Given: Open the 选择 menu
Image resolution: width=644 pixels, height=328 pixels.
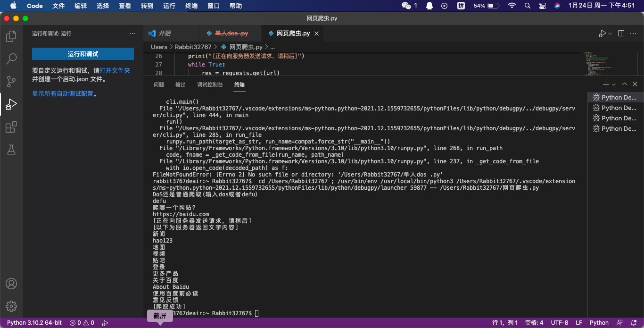Looking at the screenshot, I should 103,6.
